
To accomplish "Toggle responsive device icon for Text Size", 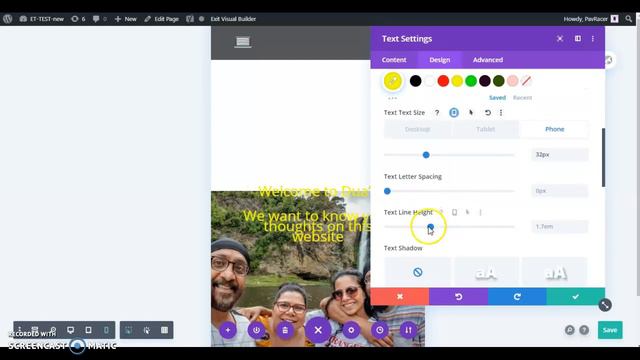I will (454, 113).
